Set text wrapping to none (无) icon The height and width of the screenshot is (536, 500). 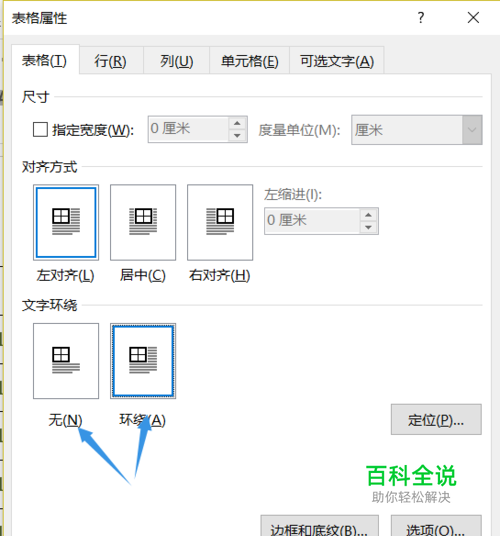(66, 361)
